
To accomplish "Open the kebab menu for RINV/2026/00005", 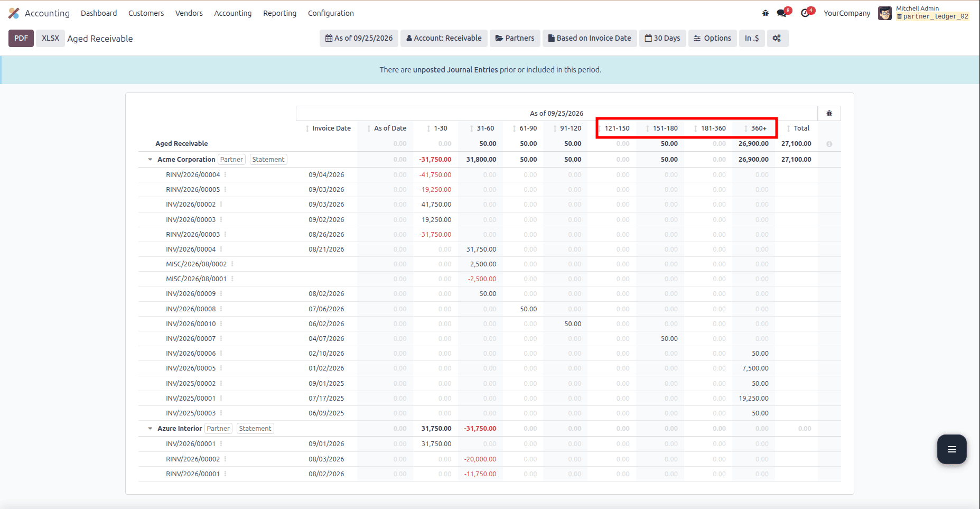I will (226, 189).
